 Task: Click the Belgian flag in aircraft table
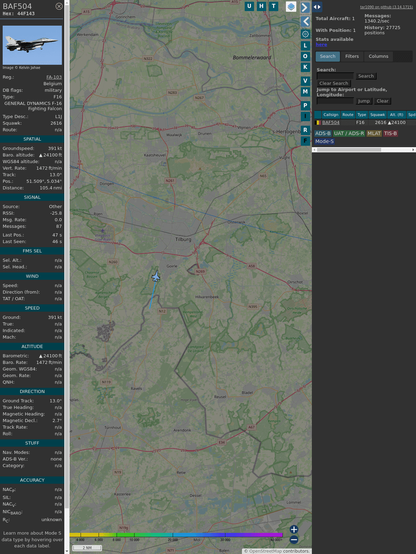click(x=318, y=123)
